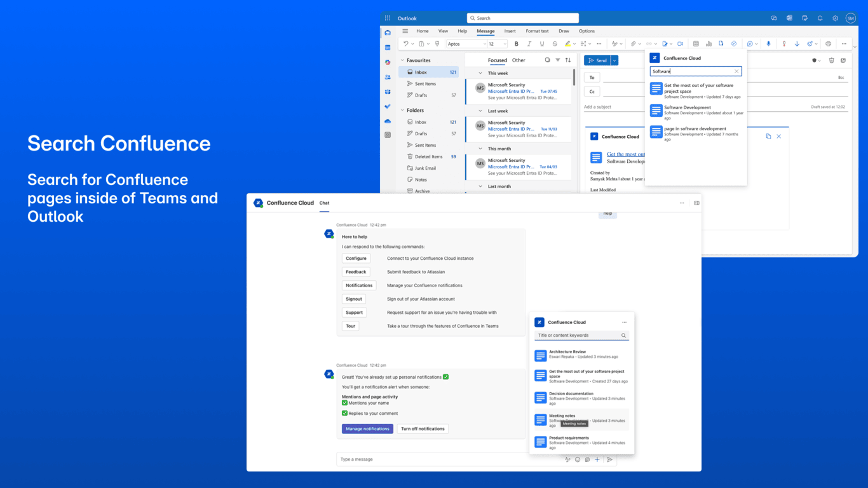Click the Insert table icon in Outlook ribbon

point(696,44)
